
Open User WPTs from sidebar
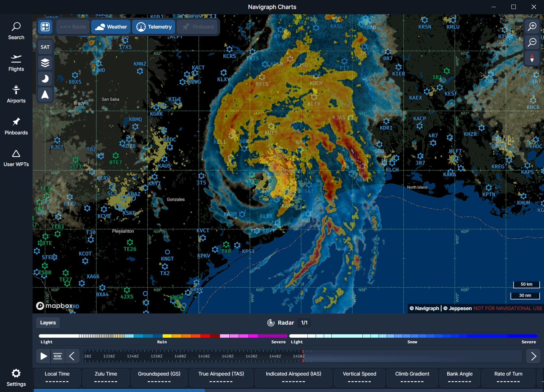(16, 158)
